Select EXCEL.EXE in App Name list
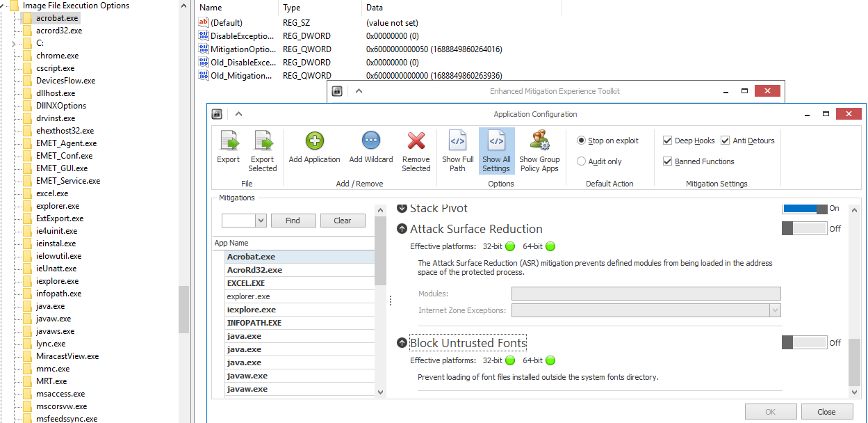 300,283
